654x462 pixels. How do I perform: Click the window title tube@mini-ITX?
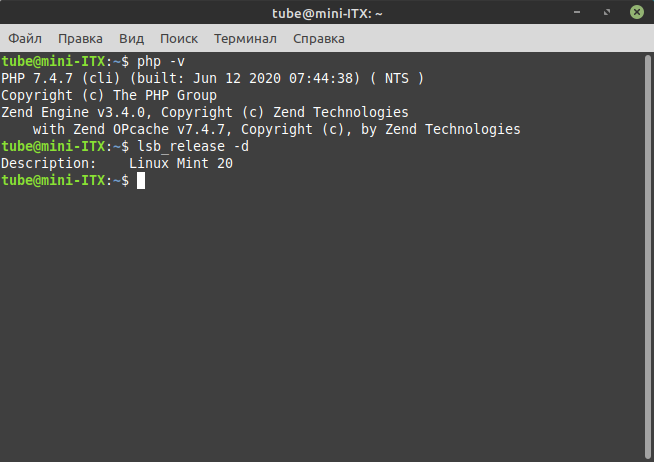(x=327, y=13)
